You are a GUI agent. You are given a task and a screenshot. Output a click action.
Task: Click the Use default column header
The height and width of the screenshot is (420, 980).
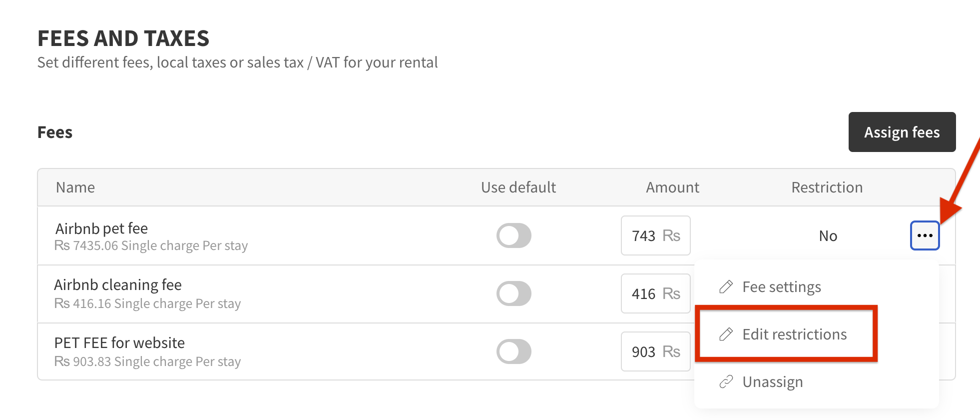coord(518,187)
